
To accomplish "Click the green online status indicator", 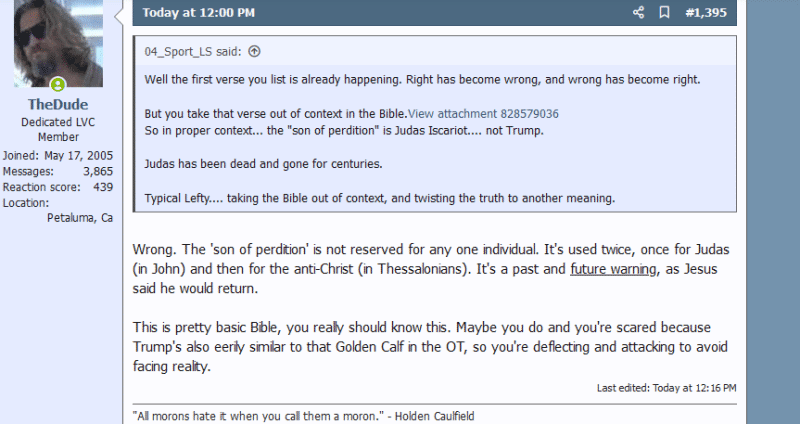I will [58, 84].
